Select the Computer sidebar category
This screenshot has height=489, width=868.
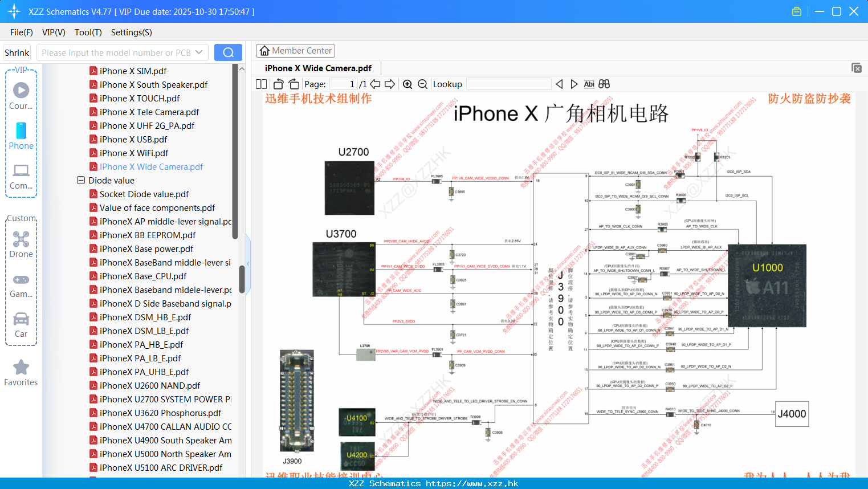tap(21, 176)
